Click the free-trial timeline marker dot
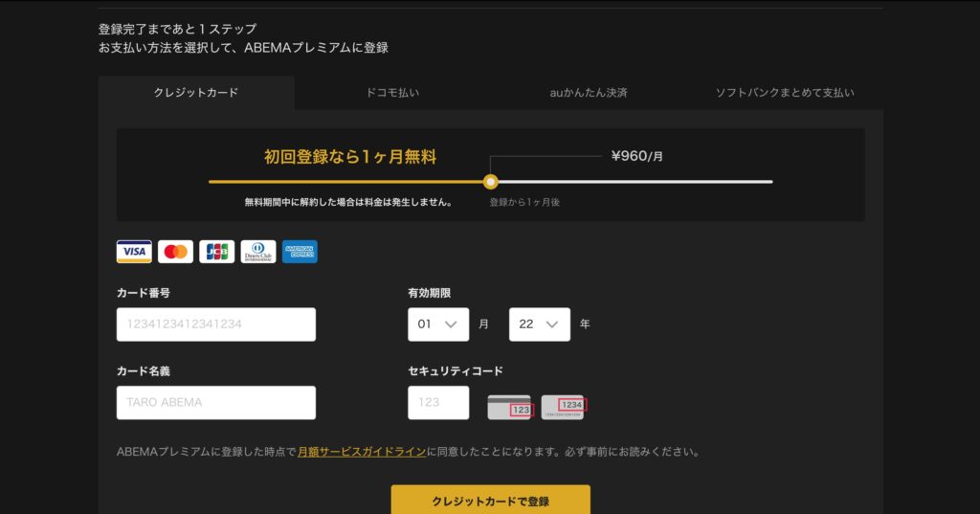Image resolution: width=980 pixels, height=514 pixels. tap(491, 182)
